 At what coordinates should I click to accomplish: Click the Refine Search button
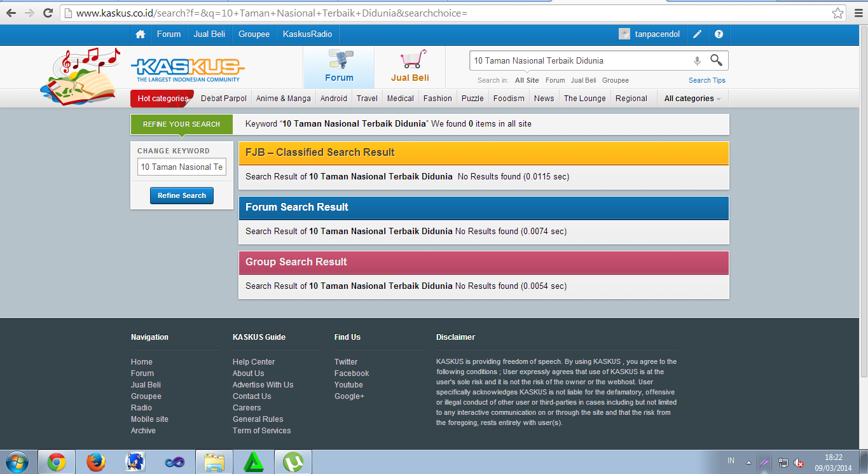click(x=182, y=195)
